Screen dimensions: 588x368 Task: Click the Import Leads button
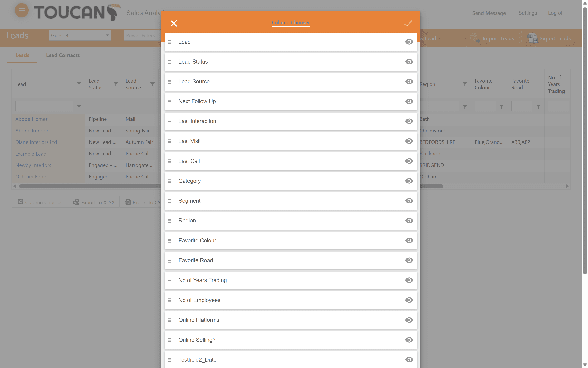(492, 38)
